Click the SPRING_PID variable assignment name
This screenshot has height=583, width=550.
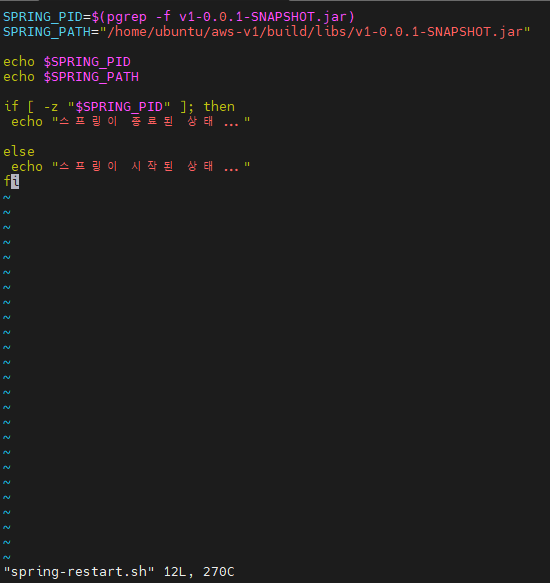point(43,17)
